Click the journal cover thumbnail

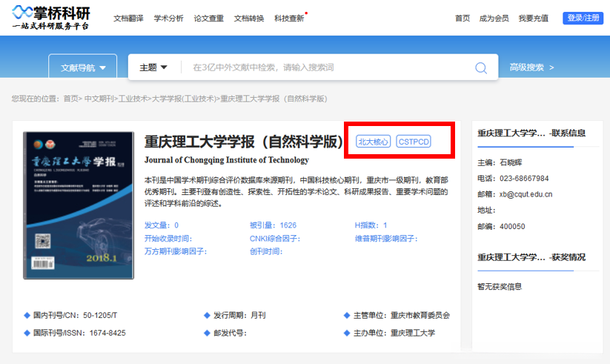79,205
